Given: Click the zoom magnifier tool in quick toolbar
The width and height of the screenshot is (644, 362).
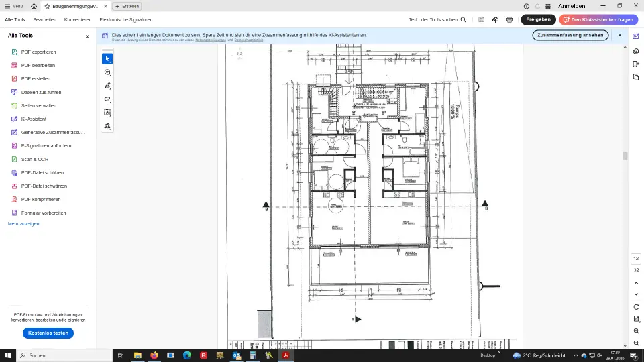Looking at the screenshot, I should pyautogui.click(x=107, y=72).
